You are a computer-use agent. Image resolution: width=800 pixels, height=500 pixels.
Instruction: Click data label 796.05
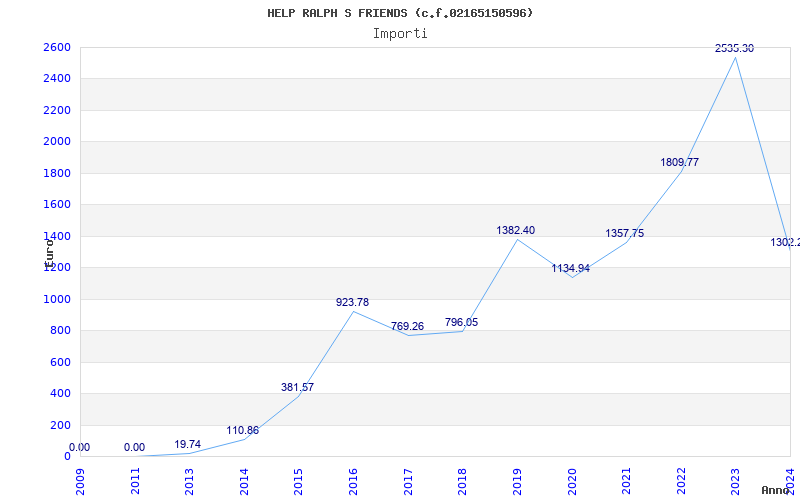[x=461, y=322]
